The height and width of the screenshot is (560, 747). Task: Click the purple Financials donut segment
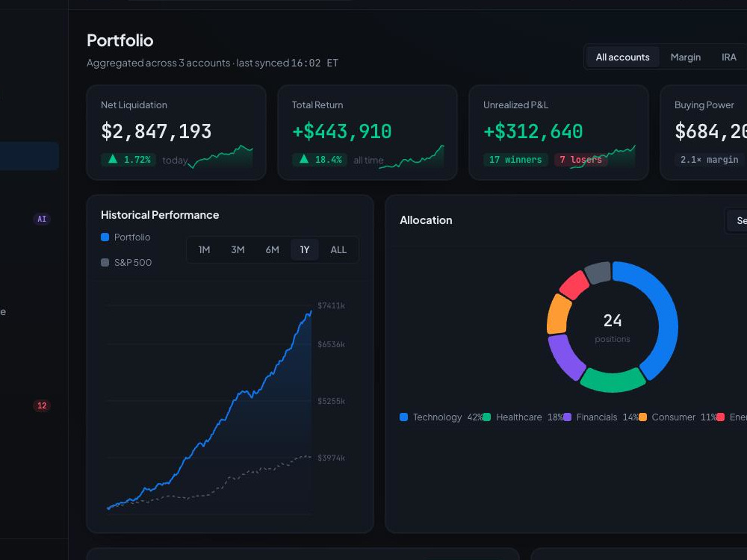[565, 357]
